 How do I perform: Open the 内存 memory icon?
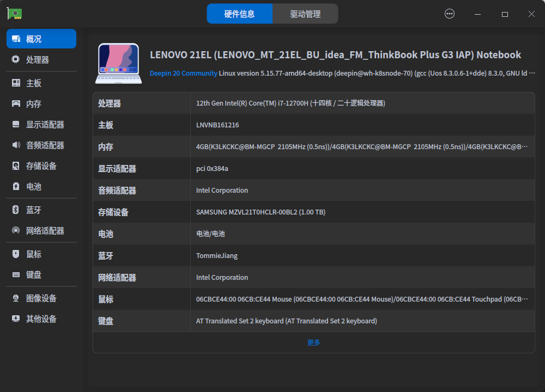tap(16, 103)
